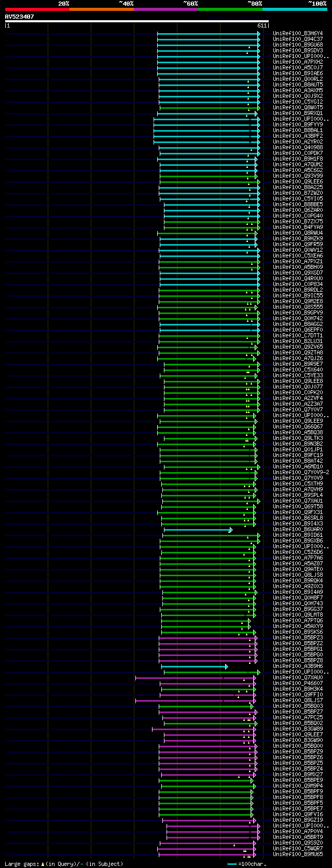332x868 pixels.
Task: Select label UniRef100_B9RQK4
Action: [298, 581]
